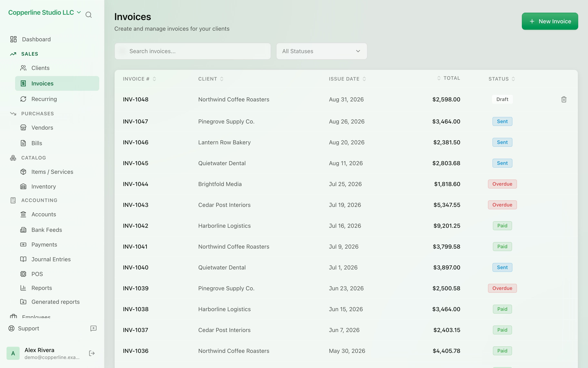Sort the table by Client column
The image size is (588, 368).
(211, 79)
